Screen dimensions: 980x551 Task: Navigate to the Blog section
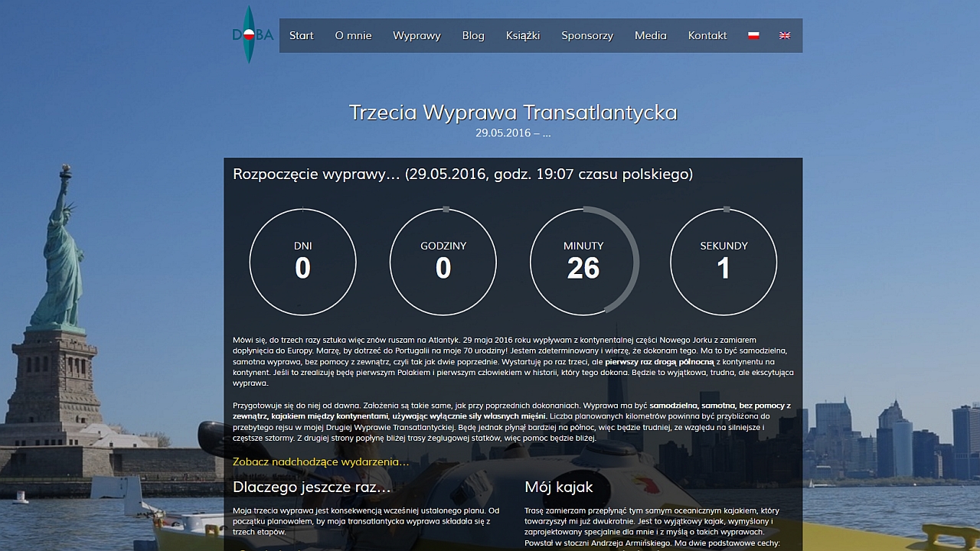click(473, 35)
